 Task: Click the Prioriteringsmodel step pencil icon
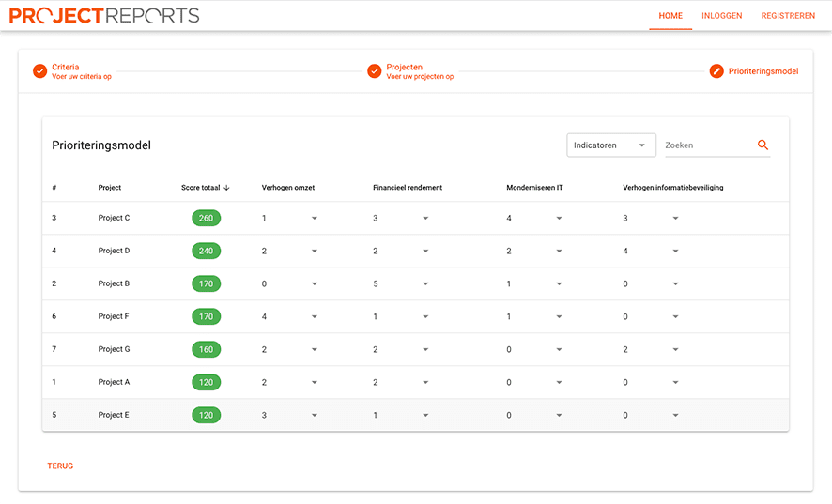pos(716,71)
